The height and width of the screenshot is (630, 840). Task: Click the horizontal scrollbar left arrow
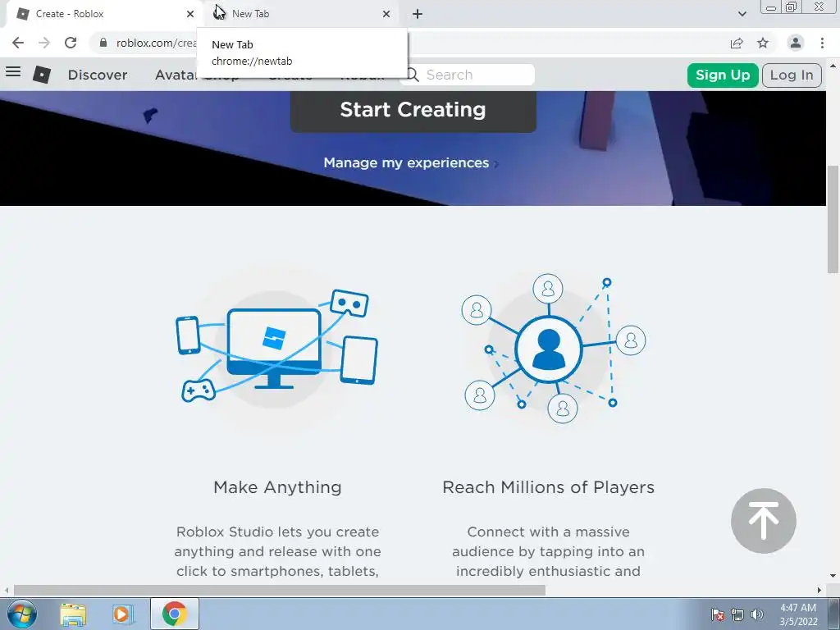pos(6,590)
